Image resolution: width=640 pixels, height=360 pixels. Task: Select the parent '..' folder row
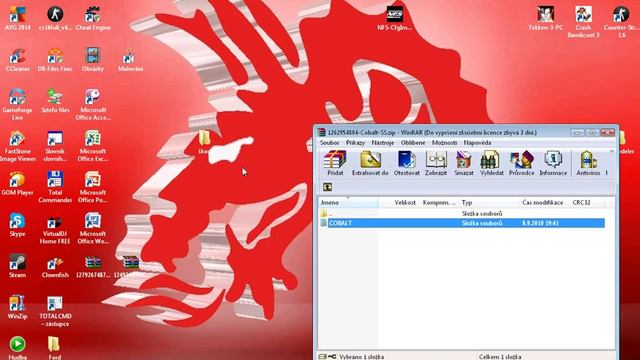coord(462,213)
